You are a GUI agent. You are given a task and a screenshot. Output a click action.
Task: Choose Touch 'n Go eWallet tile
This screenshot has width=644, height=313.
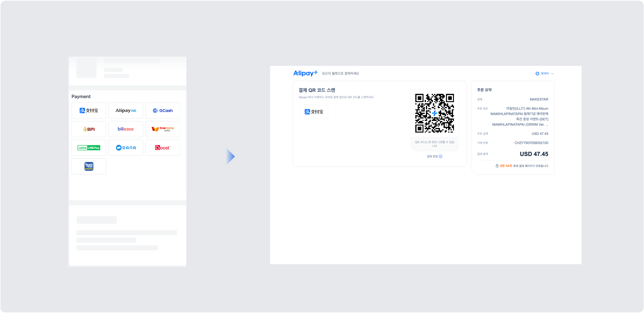tap(89, 166)
